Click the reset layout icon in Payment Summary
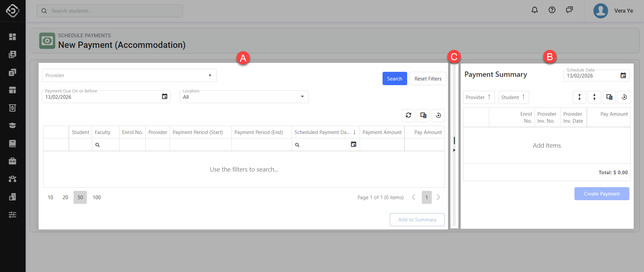Screen dimensions: 644x272 [624, 97]
